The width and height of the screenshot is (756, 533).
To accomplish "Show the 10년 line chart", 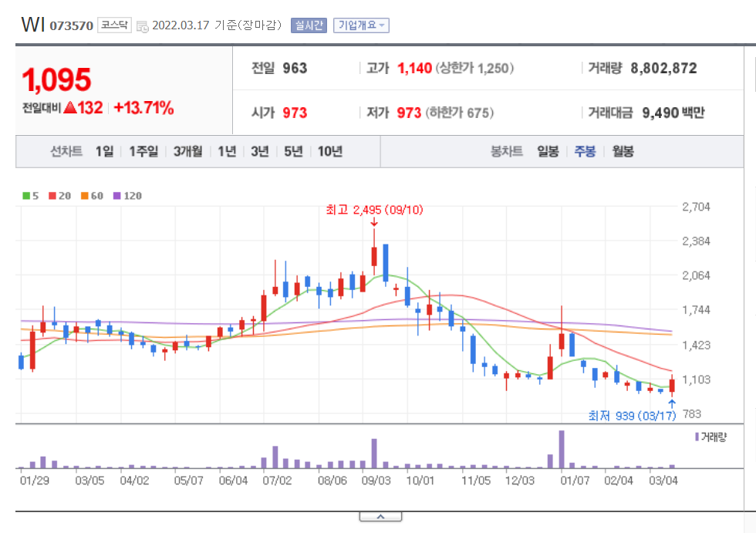I will [x=330, y=151].
